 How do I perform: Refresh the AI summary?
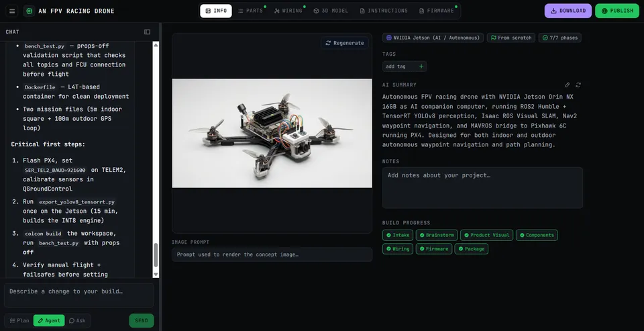tap(578, 85)
